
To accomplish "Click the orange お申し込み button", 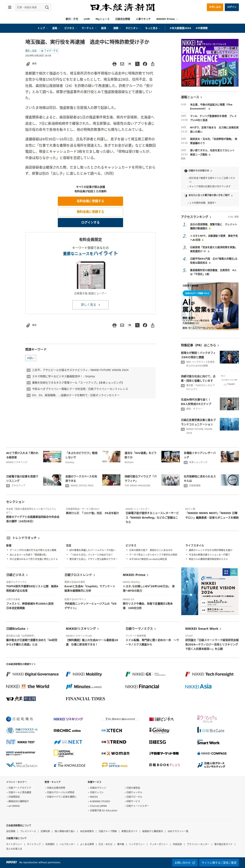I will pyautogui.click(x=215, y=7).
